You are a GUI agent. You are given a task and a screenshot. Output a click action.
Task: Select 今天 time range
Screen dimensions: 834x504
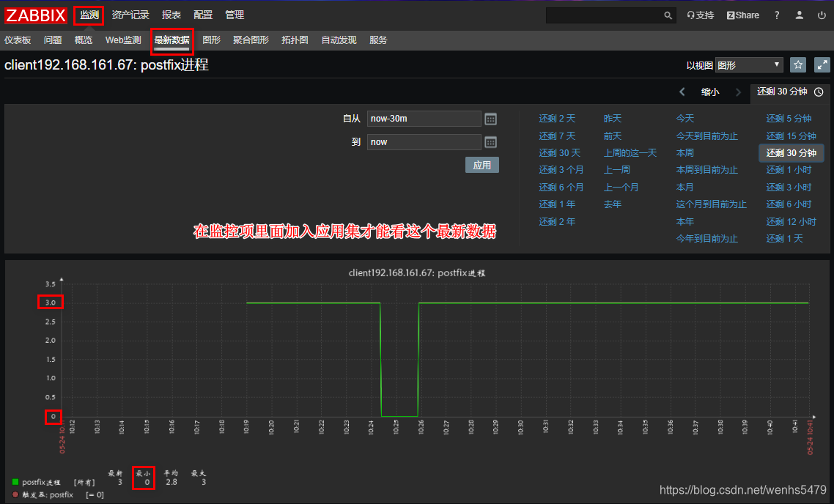click(x=685, y=119)
